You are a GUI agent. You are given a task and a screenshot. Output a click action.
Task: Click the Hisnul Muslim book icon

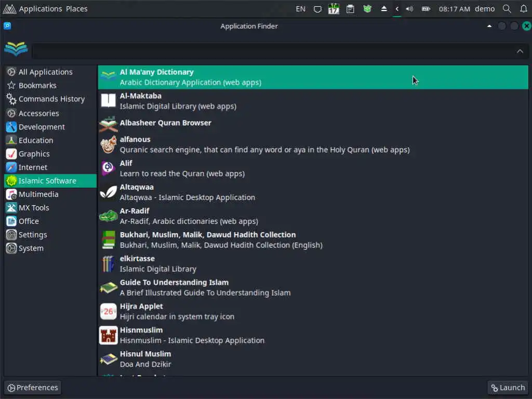[x=108, y=359]
